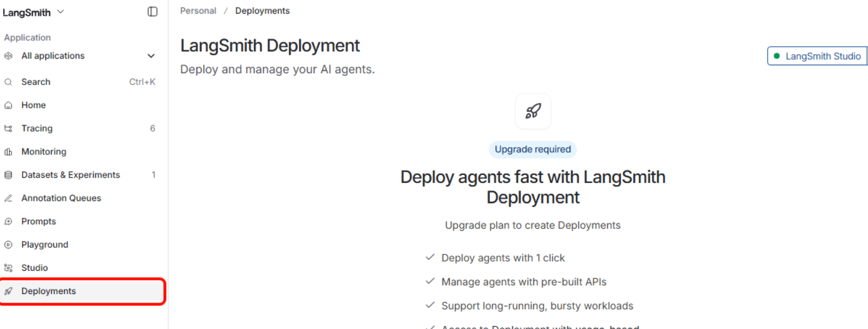Viewport: 868px width, 329px height.
Task: Click the Home icon in the sidebar
Action: tap(8, 105)
